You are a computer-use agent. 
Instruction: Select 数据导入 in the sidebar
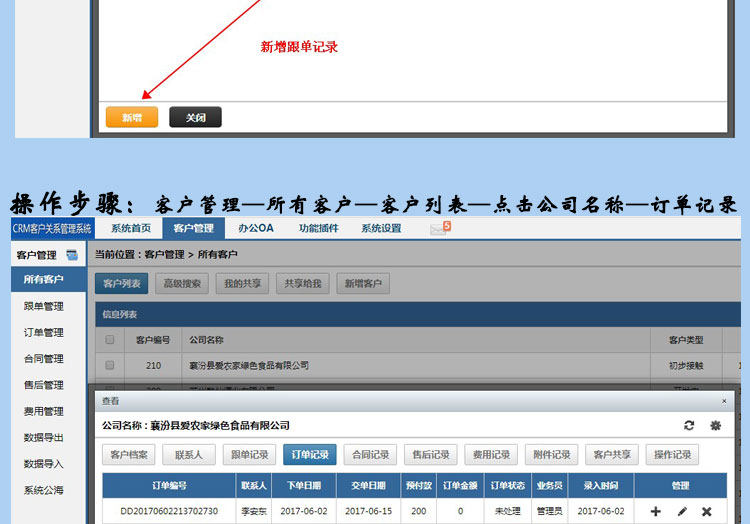[x=44, y=464]
